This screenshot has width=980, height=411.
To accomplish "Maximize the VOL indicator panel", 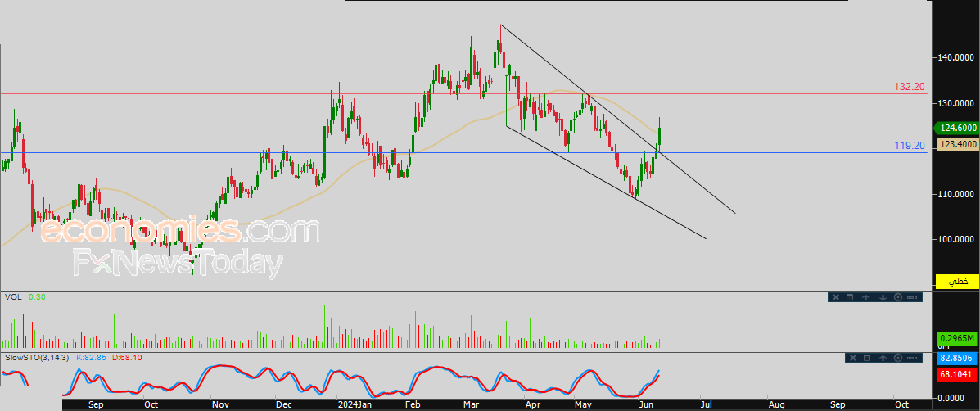I will point(850,297).
